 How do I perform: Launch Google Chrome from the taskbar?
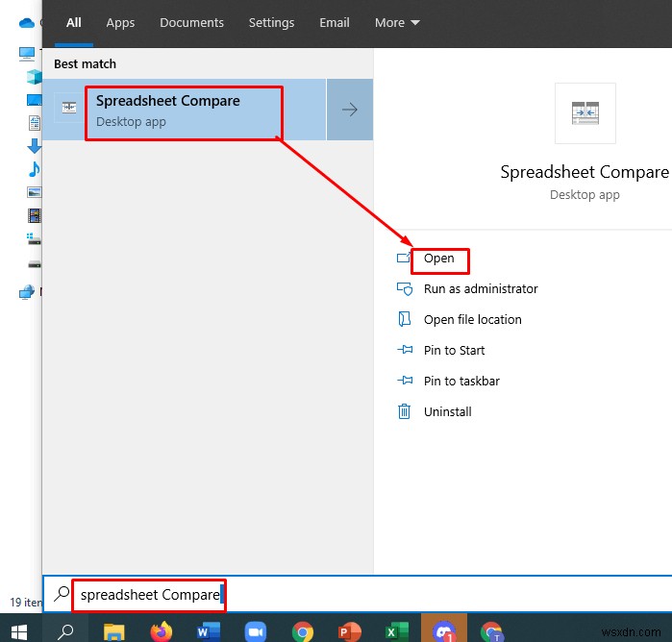303,632
